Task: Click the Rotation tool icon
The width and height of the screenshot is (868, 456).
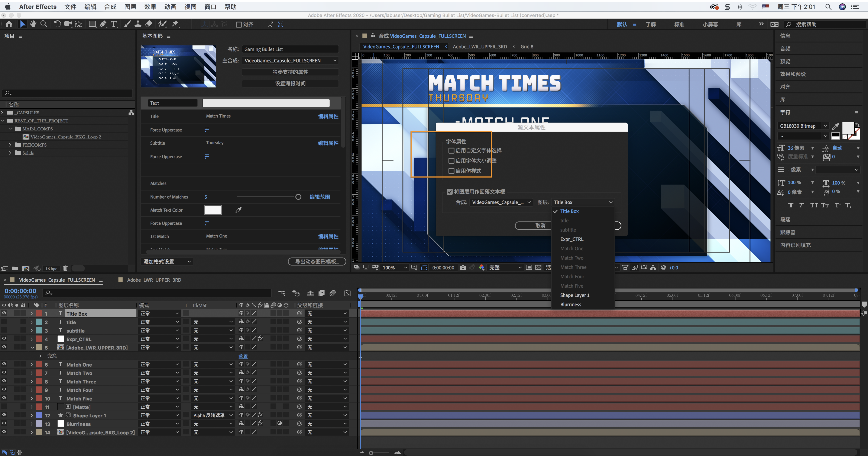Action: point(57,24)
